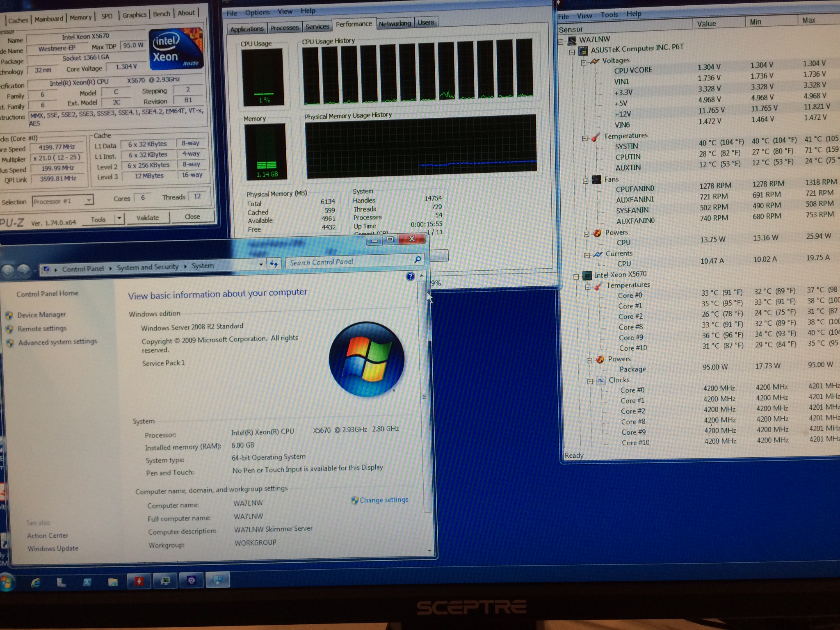Viewport: 840px width, 630px height.
Task: Open the Bench tab in CPU-Z
Action: (x=162, y=14)
